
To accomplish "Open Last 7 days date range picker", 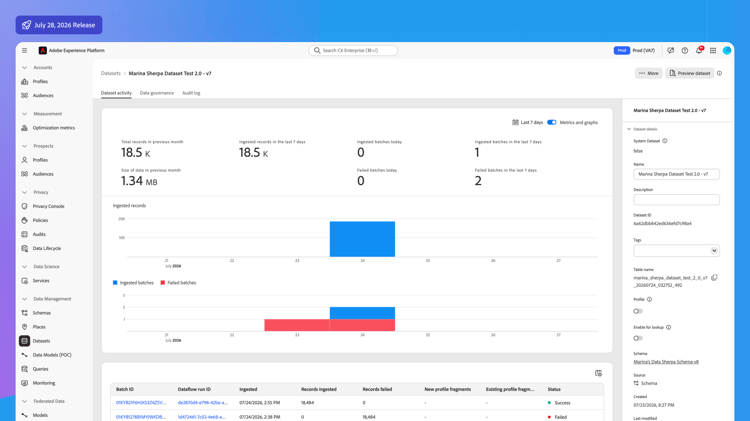I will (x=528, y=122).
